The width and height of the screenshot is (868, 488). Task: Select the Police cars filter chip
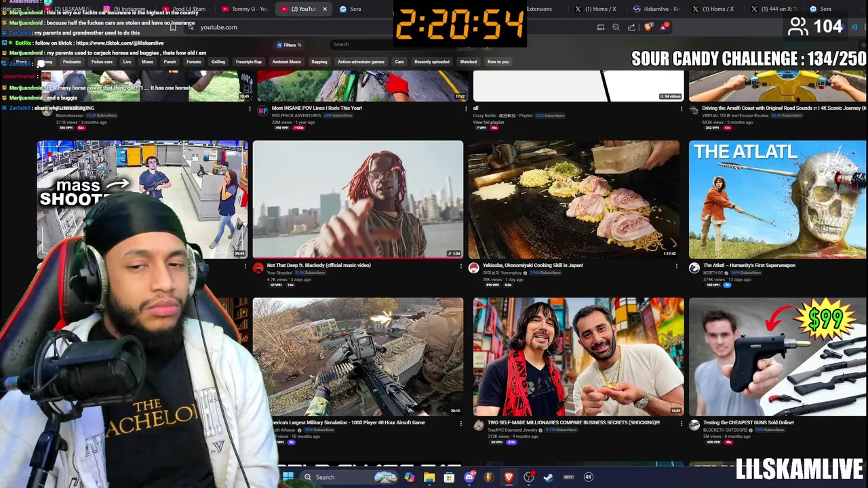coord(102,62)
